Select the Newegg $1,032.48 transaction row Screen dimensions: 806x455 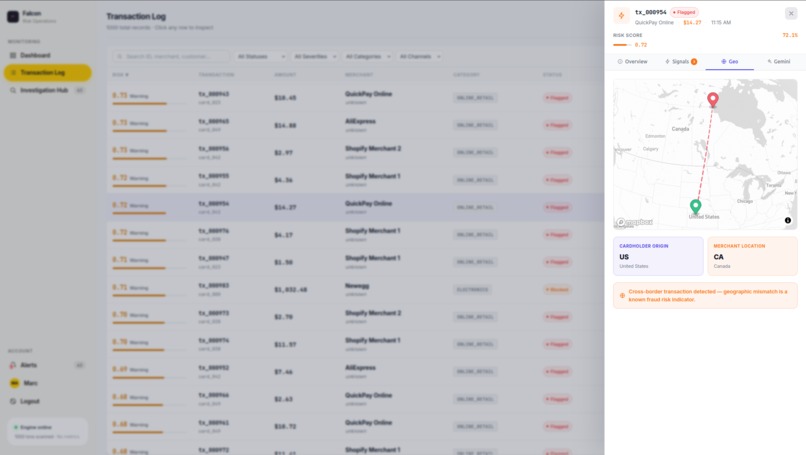click(x=355, y=289)
